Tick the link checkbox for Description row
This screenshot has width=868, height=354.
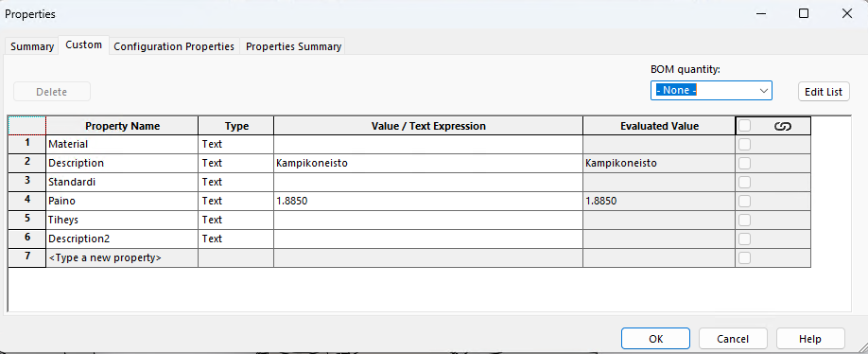[x=744, y=163]
